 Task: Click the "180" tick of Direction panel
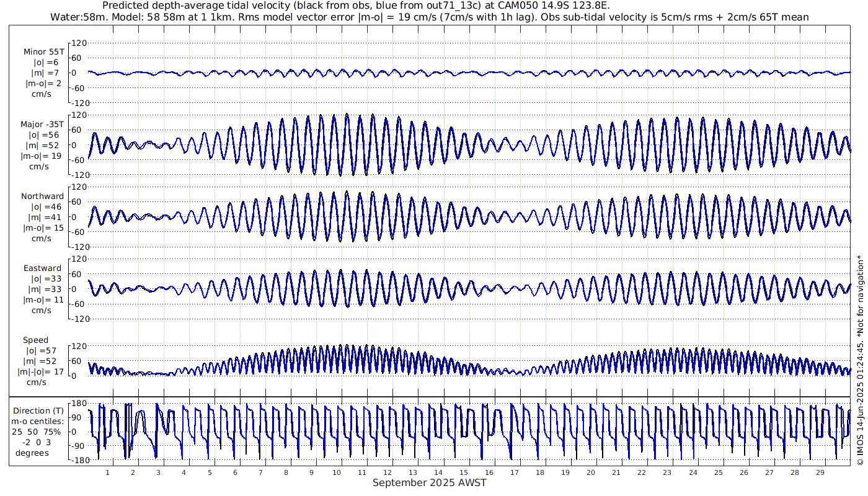[x=79, y=404]
